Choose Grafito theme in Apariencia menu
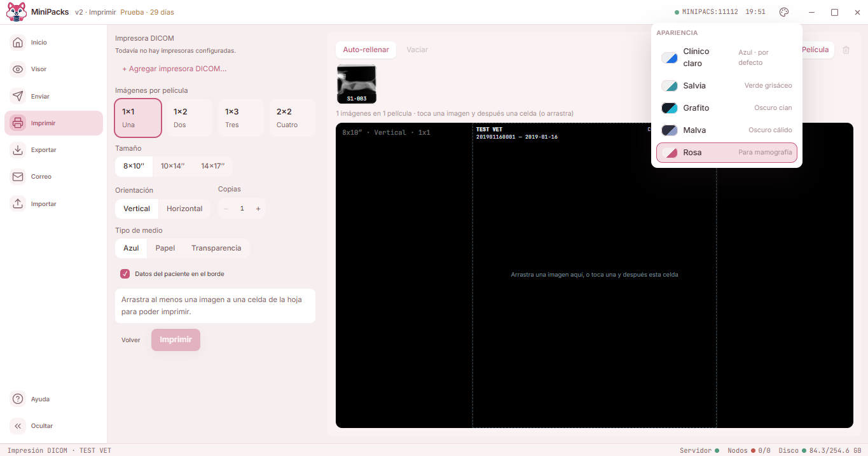Viewport: 868px width, 456px height. (727, 108)
